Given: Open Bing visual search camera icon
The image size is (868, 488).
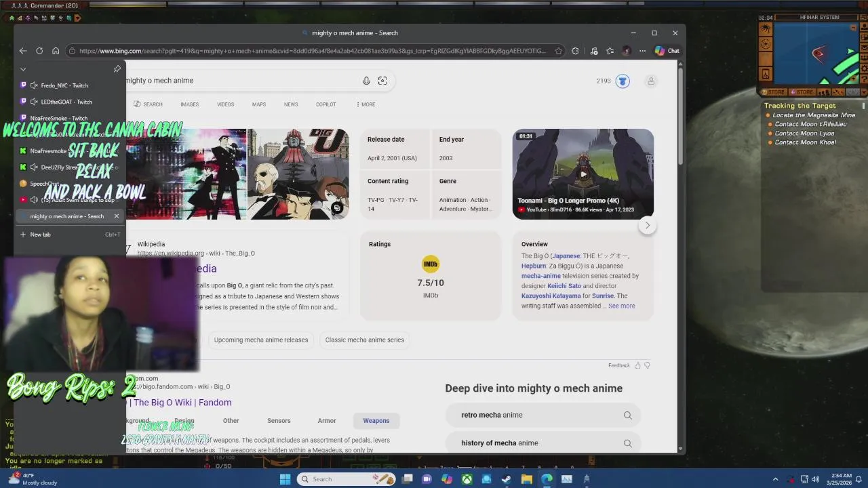Looking at the screenshot, I should 382,81.
